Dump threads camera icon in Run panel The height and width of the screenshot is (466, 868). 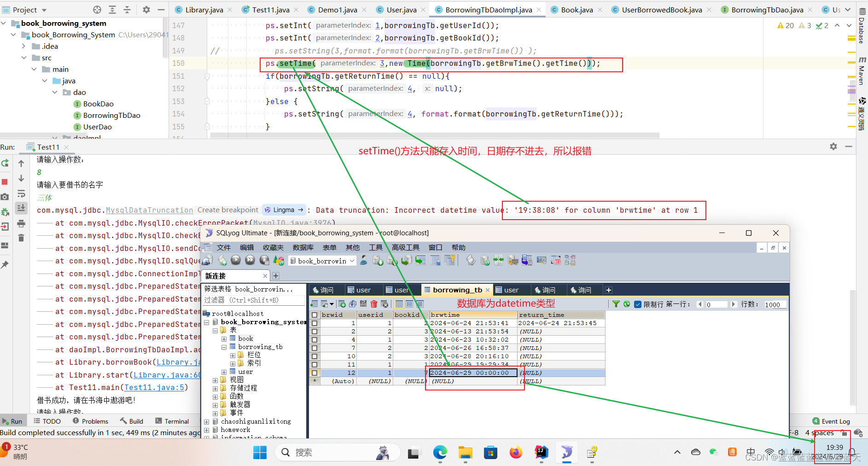click(5, 197)
